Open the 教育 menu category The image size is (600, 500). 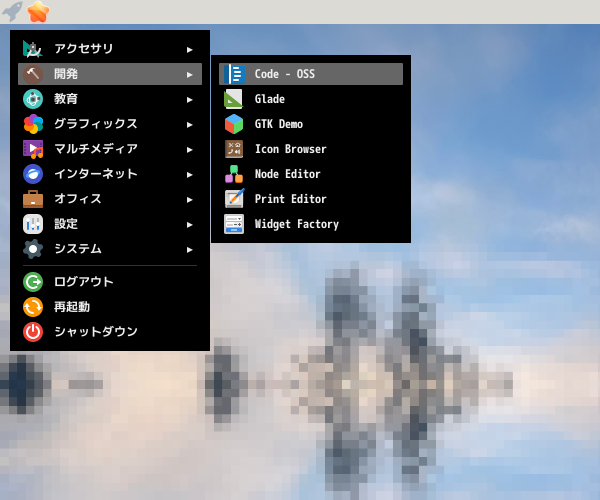coord(110,99)
